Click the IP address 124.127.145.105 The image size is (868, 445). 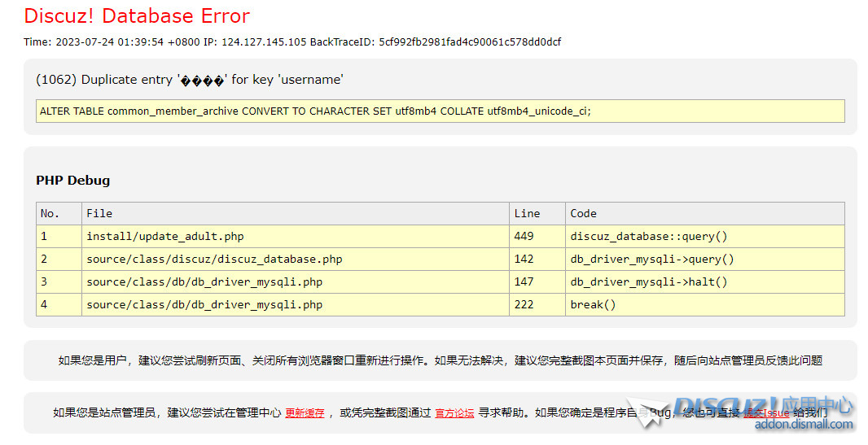[x=264, y=42]
